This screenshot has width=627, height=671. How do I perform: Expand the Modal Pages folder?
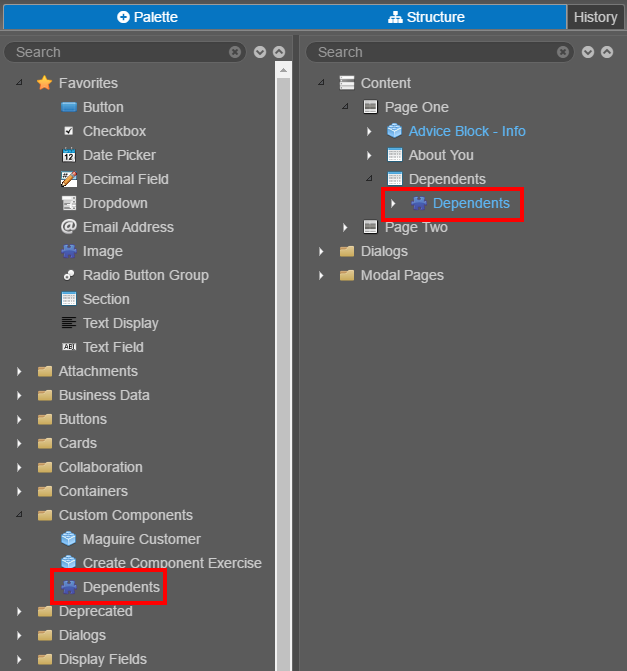click(321, 275)
